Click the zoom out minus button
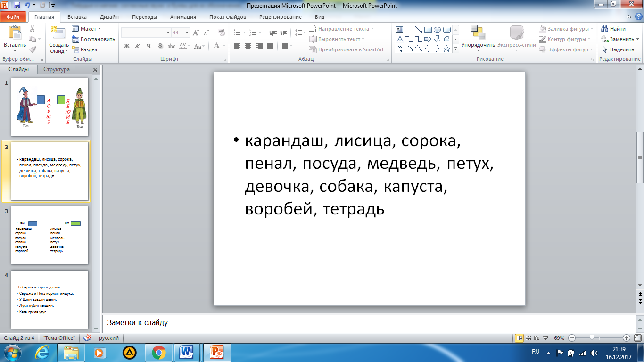Screen dimensions: 644x362 572,338
